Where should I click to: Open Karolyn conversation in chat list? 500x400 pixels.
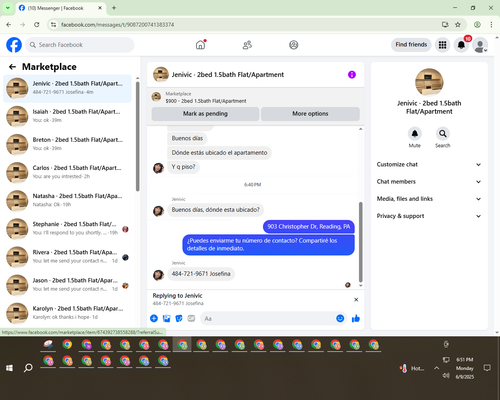coord(68,313)
